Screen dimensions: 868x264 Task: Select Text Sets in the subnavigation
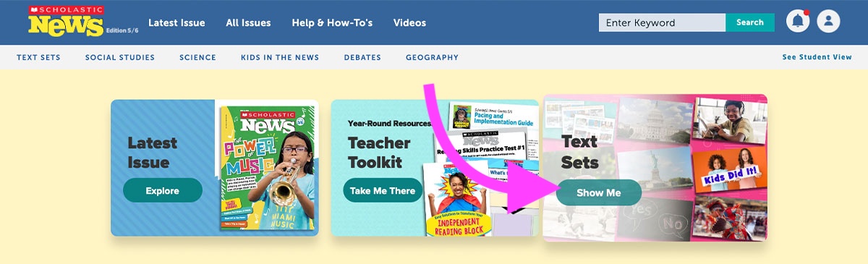(38, 57)
